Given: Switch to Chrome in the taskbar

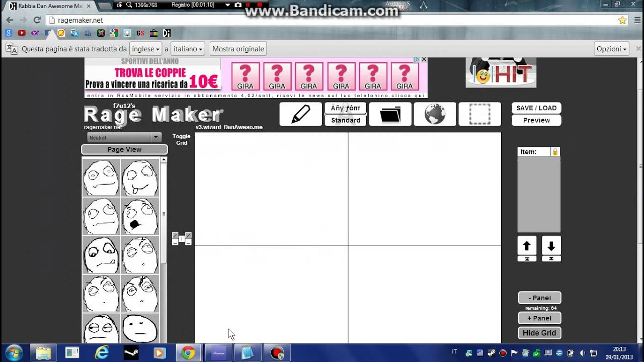Looking at the screenshot, I should click(x=189, y=353).
